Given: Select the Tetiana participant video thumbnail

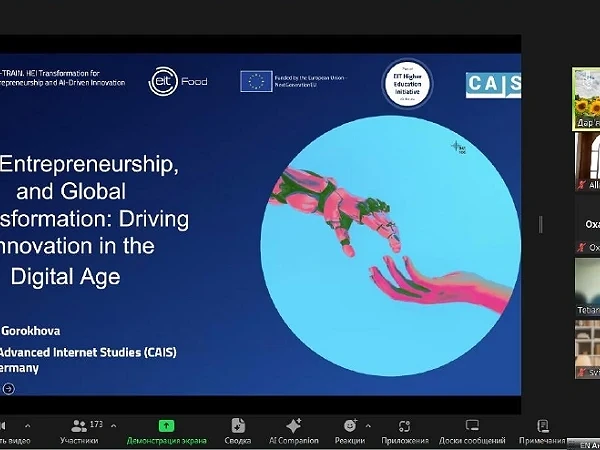Looking at the screenshot, I should 587,287.
